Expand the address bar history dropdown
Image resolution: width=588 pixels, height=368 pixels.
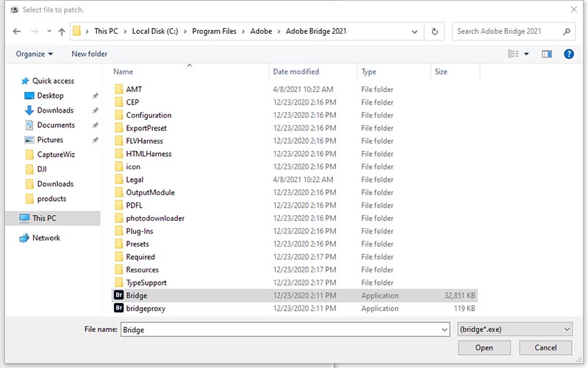tap(415, 32)
